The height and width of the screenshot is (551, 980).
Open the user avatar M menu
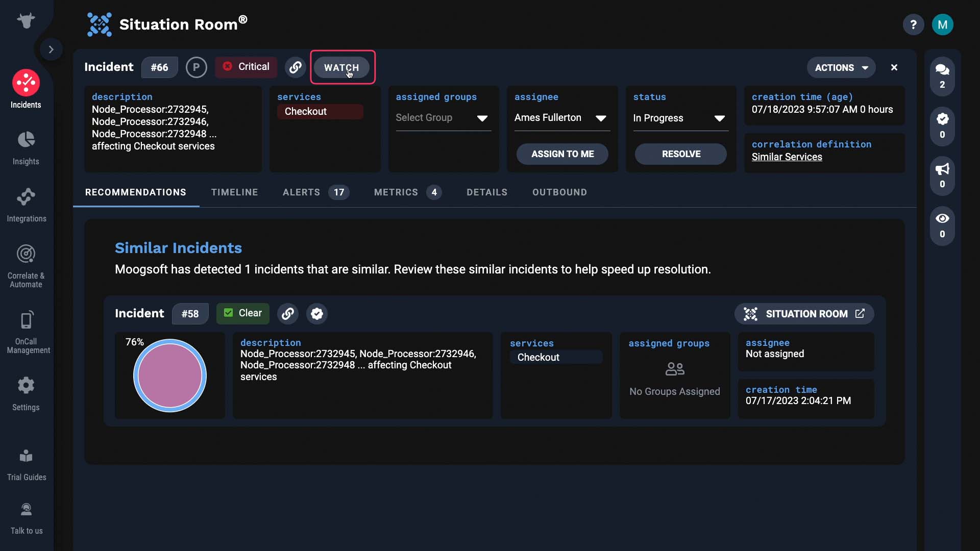click(x=942, y=24)
